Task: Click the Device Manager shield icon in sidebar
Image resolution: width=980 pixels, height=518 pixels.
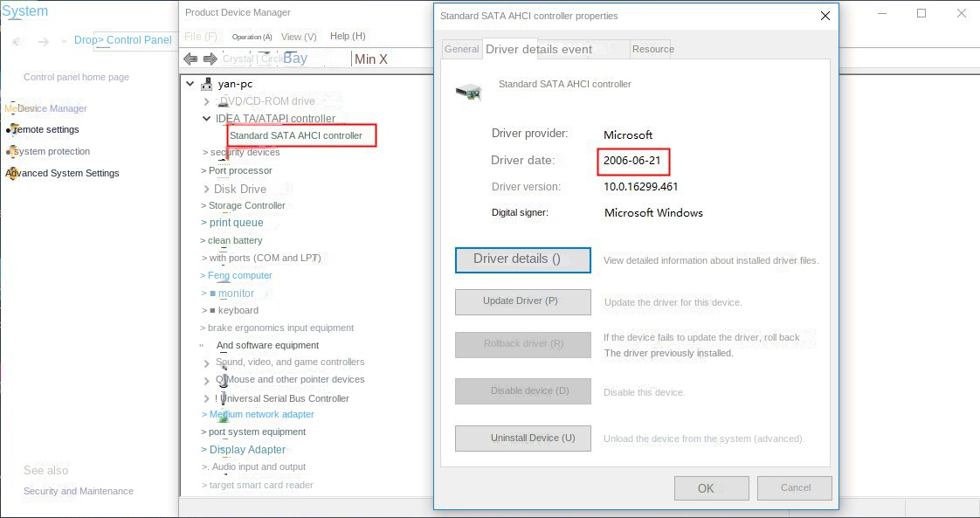Action: tap(11, 108)
